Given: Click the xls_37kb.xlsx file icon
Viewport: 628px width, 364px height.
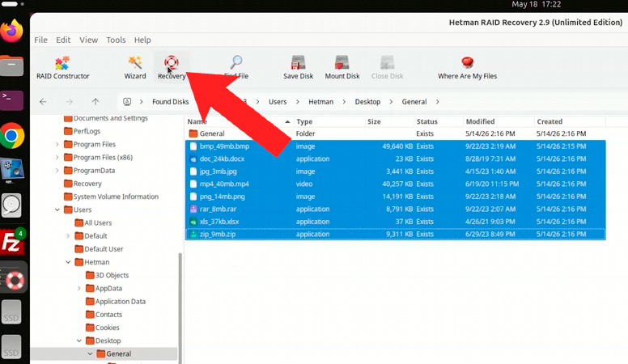Looking at the screenshot, I should pyautogui.click(x=193, y=222).
